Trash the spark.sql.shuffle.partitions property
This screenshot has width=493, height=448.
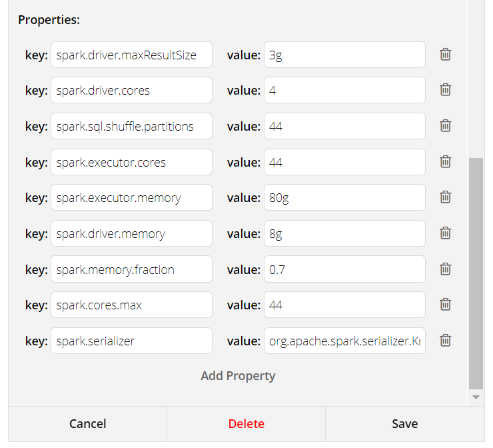point(446,126)
